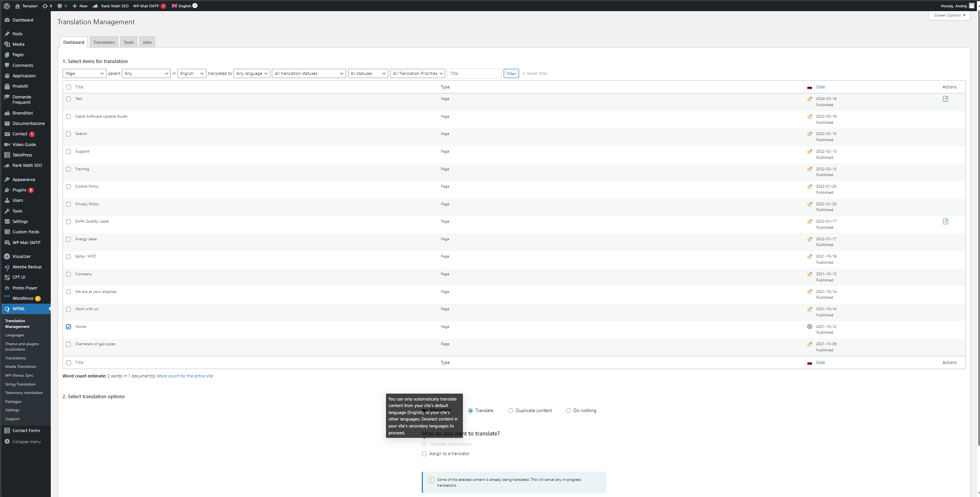
Task: Check the Support page checkbox
Action: (x=68, y=152)
